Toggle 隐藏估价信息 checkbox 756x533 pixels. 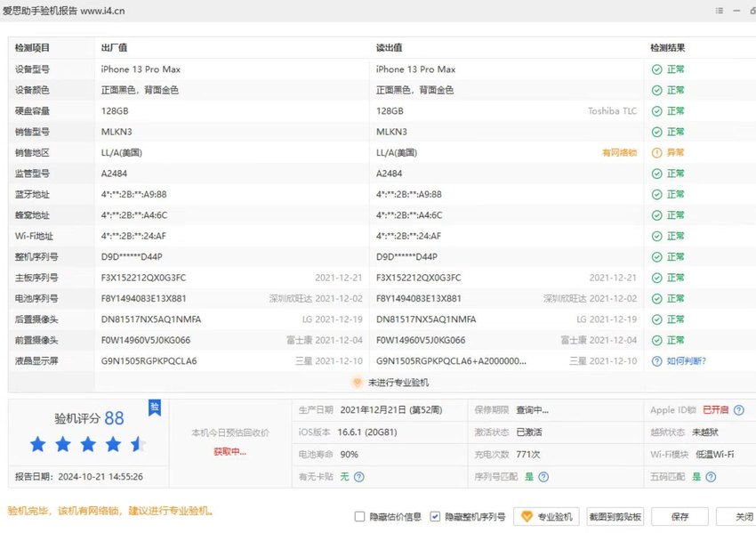click(x=359, y=517)
